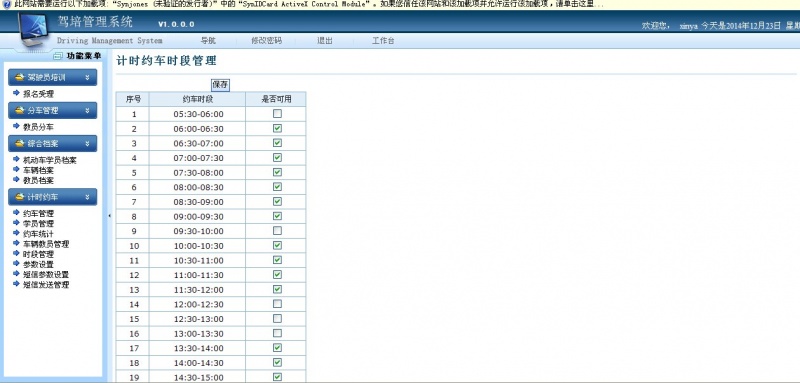Open the 时段管理 link
Screen dimensions: 800x383
(38, 254)
